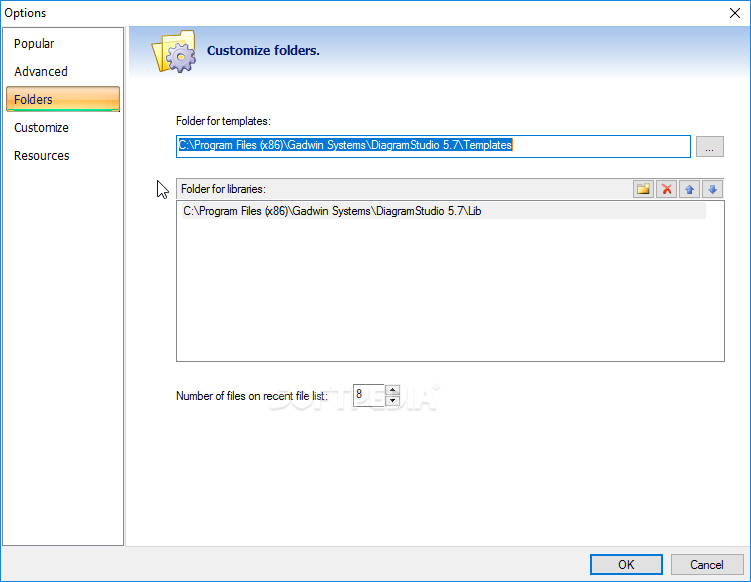Click into the templates folder path field
The image size is (751, 582).
point(433,146)
